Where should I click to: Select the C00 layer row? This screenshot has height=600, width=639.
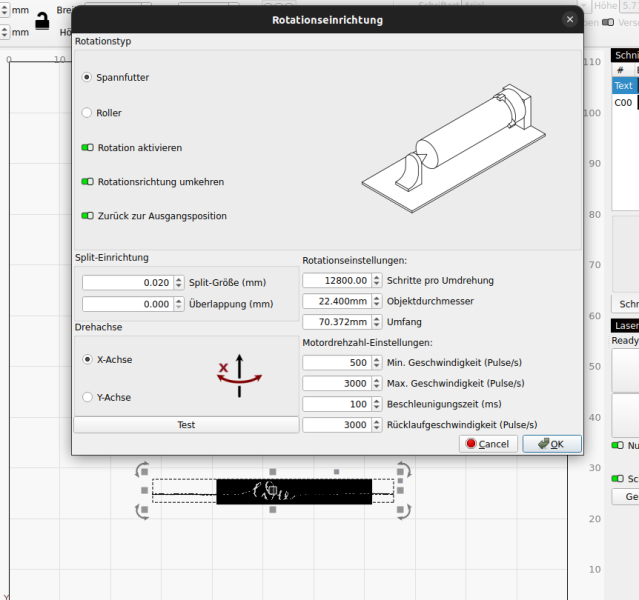tap(625, 102)
